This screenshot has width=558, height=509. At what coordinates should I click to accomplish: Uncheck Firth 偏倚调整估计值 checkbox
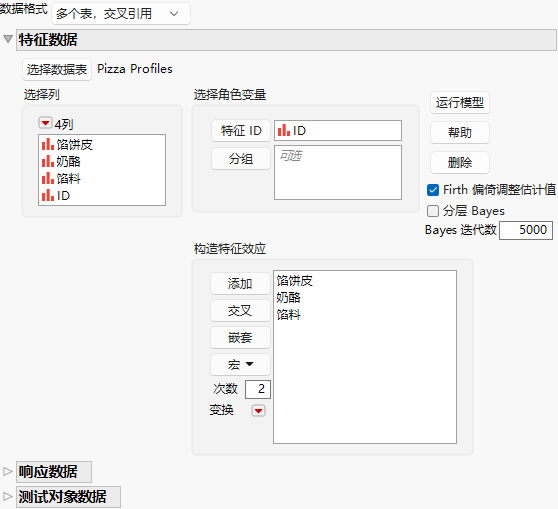point(433,190)
